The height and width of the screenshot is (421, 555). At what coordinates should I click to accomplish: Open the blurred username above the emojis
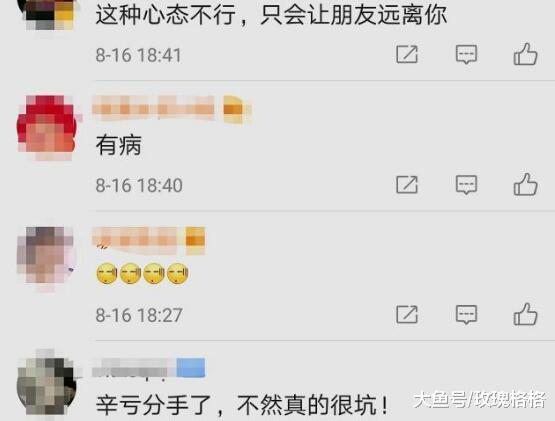tap(135, 240)
